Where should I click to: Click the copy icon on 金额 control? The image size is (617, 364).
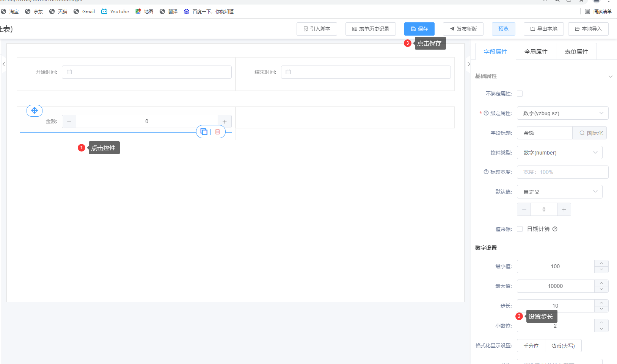204,132
